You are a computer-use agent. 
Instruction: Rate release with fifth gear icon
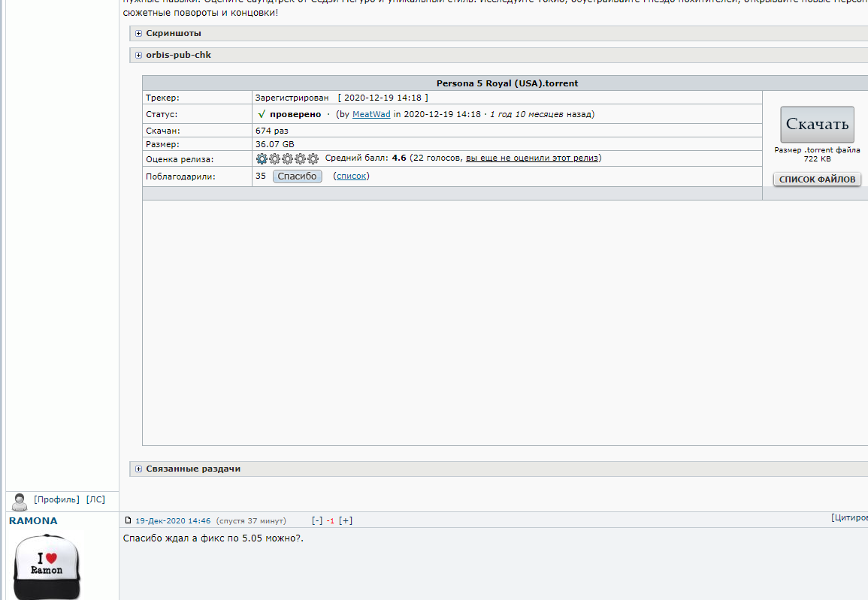click(313, 158)
